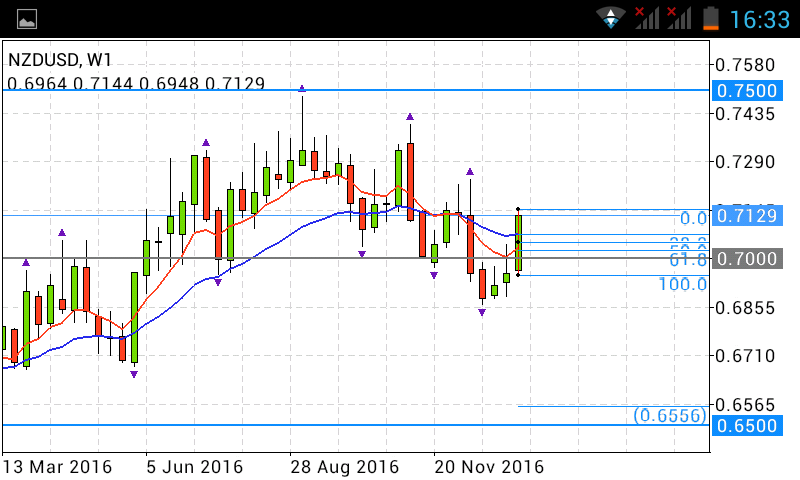Tap the latest green weekly candle
800x480 pixels.
click(x=518, y=243)
